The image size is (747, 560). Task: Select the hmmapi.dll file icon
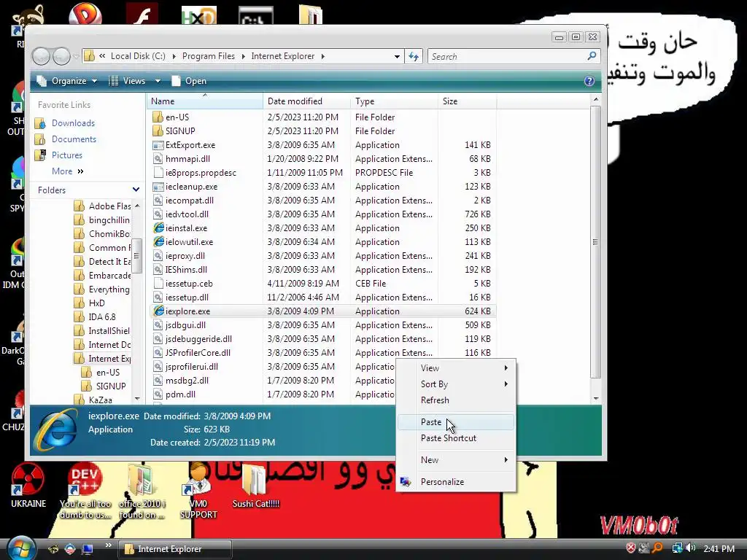click(x=158, y=158)
